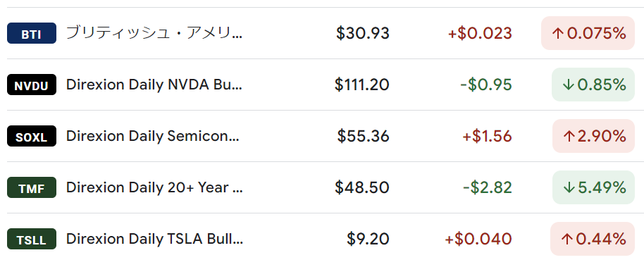Open Direxion Daily Semicon... listing
This screenshot has width=644, height=267.
152,136
